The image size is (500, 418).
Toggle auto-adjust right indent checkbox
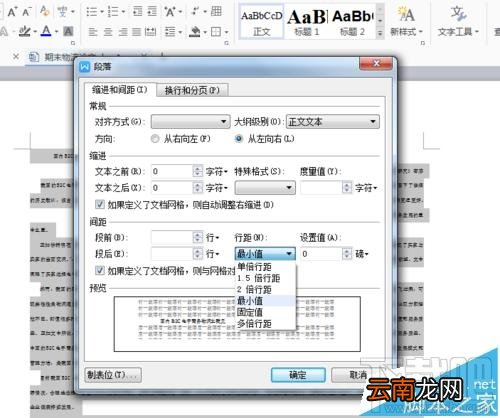click(x=100, y=204)
